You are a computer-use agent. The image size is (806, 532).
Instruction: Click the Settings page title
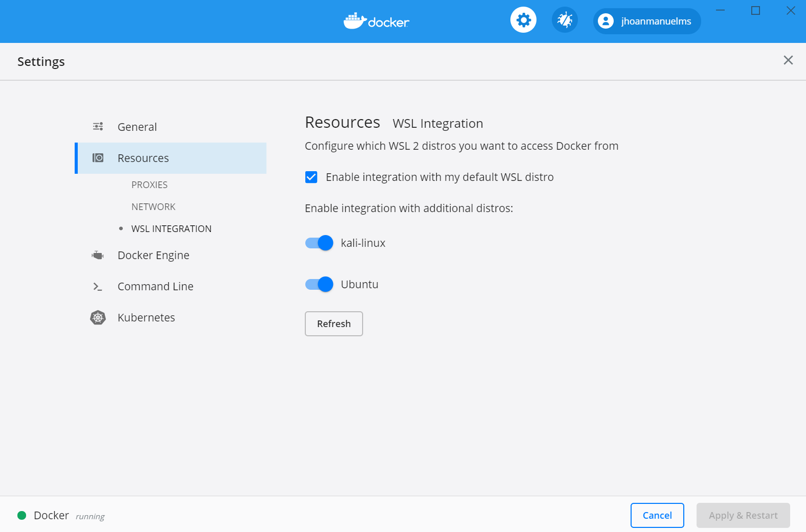tap(41, 61)
